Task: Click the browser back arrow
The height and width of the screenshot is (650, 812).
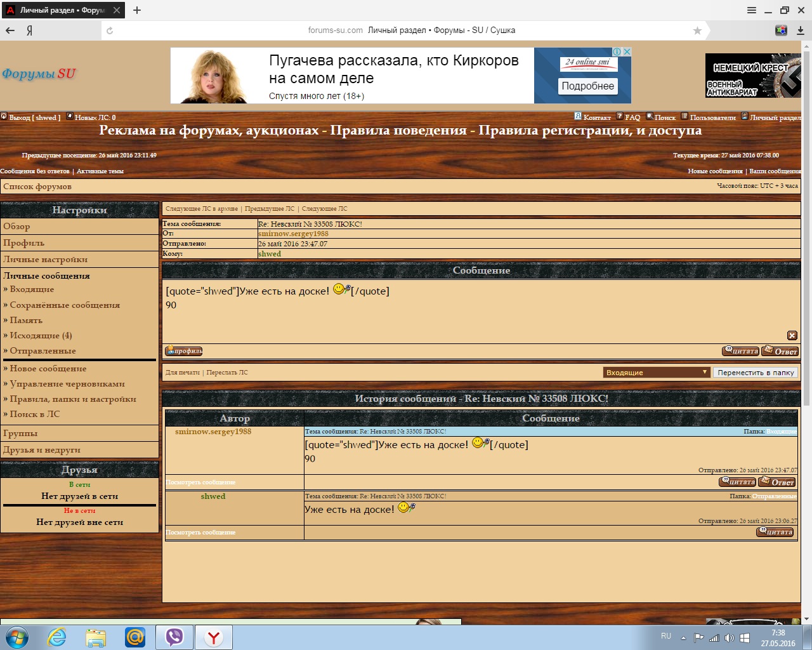Action: pos(10,30)
